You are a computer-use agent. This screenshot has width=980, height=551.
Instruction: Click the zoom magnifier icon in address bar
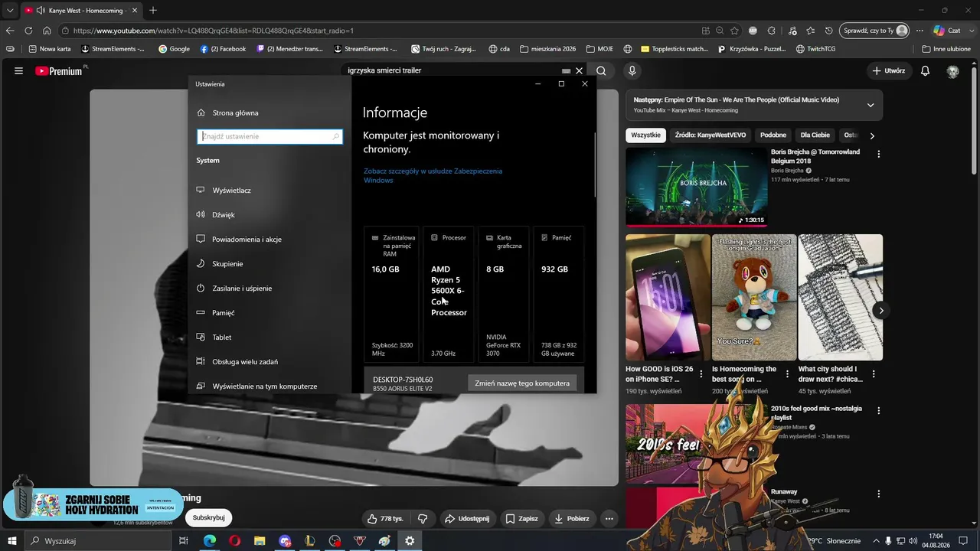[x=720, y=31]
